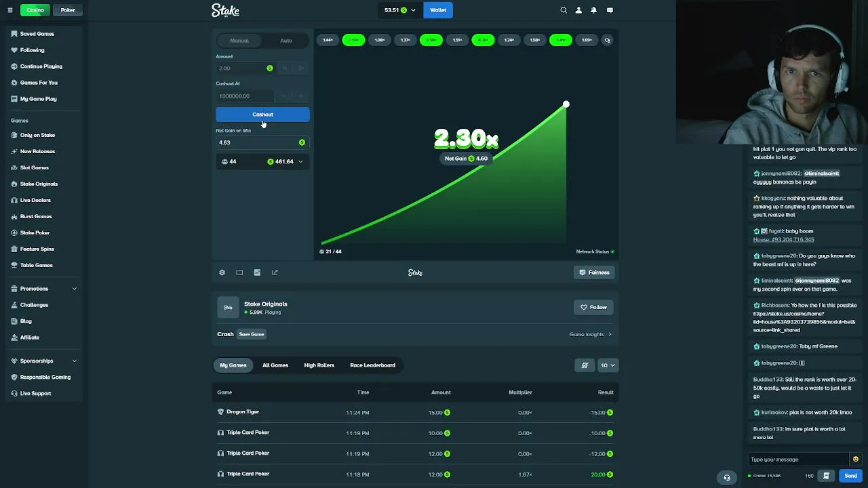Open the emoji picker in chat
The height and width of the screenshot is (488, 868).
pyautogui.click(x=856, y=460)
